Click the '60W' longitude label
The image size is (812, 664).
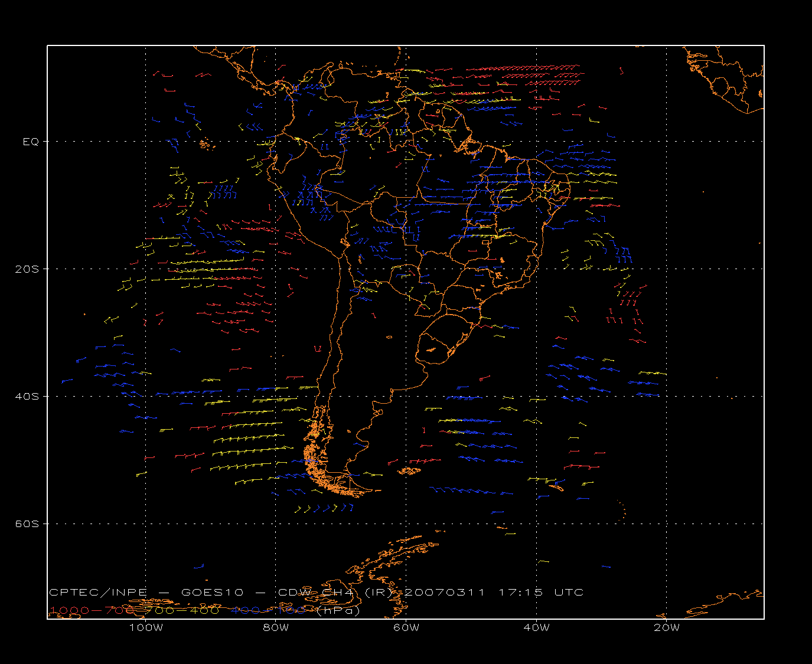pyautogui.click(x=406, y=627)
